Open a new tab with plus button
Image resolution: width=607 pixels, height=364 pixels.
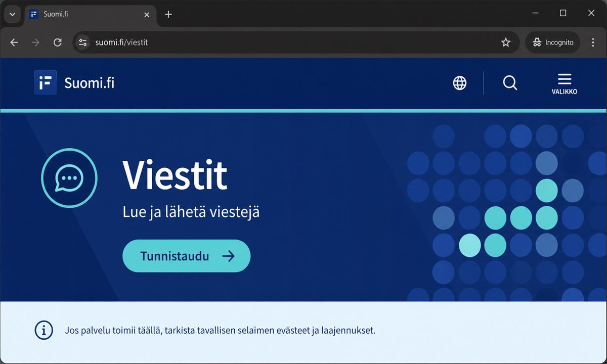tap(168, 15)
